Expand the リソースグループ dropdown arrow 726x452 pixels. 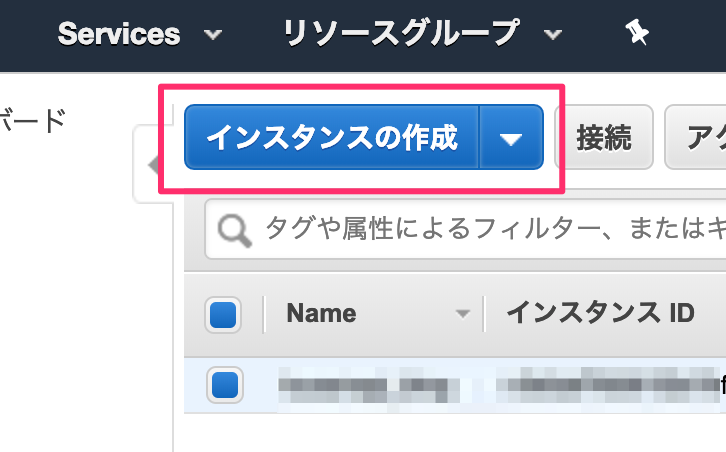(553, 34)
